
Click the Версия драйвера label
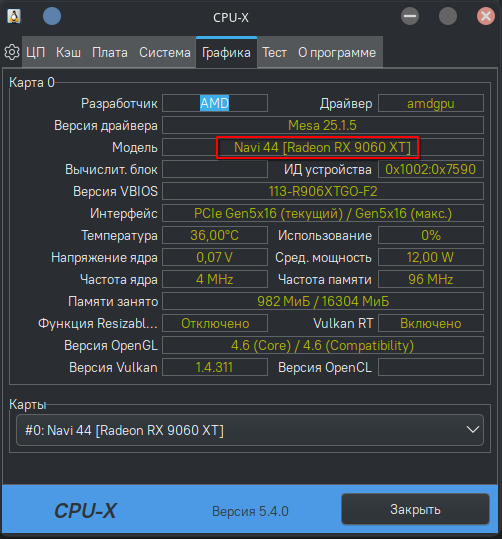pos(106,125)
